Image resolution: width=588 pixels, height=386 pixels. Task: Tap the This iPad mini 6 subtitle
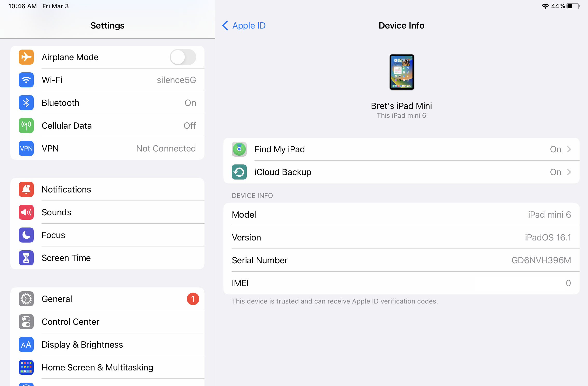[x=401, y=115]
